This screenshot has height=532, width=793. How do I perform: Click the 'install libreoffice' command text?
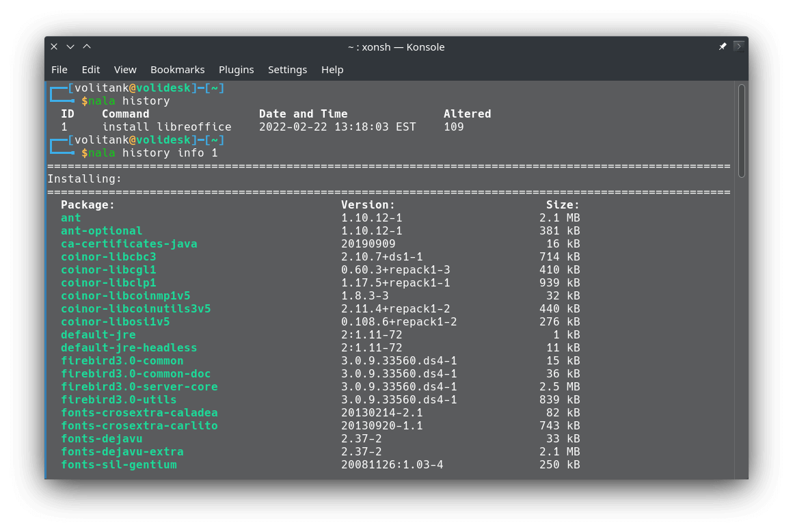point(167,127)
